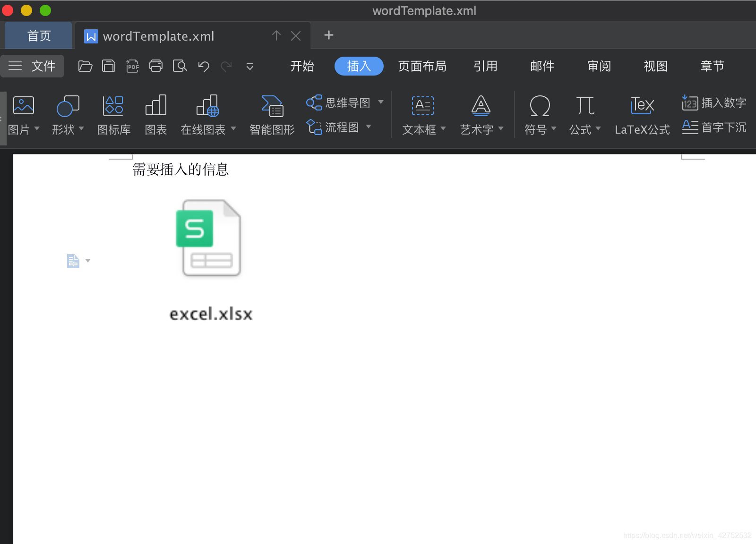Redo the last action

point(226,66)
